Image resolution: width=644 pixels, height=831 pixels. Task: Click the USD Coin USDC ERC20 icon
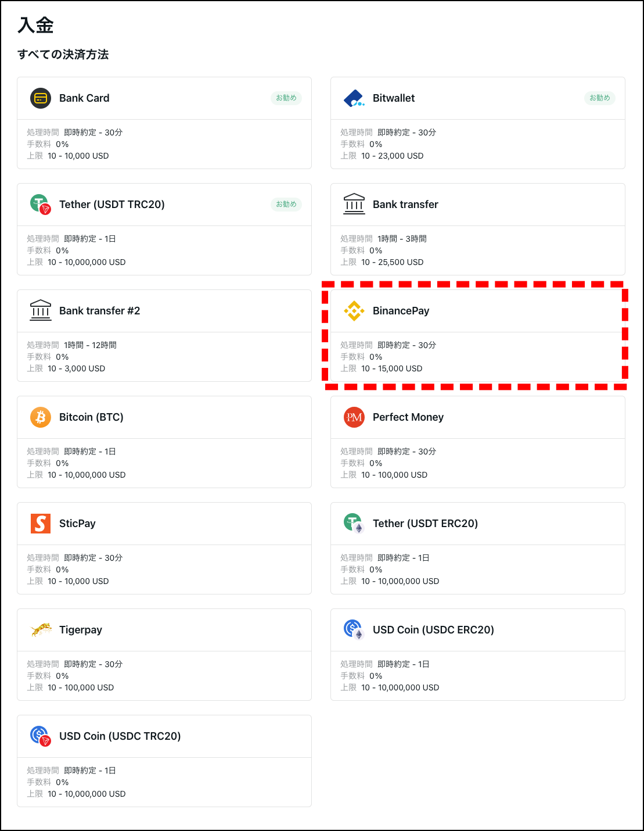[x=354, y=629]
